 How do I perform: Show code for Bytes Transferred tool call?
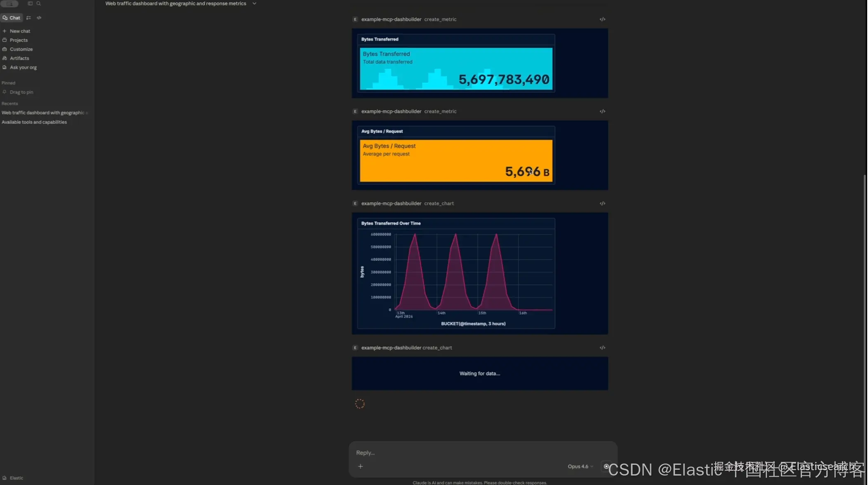[602, 19]
